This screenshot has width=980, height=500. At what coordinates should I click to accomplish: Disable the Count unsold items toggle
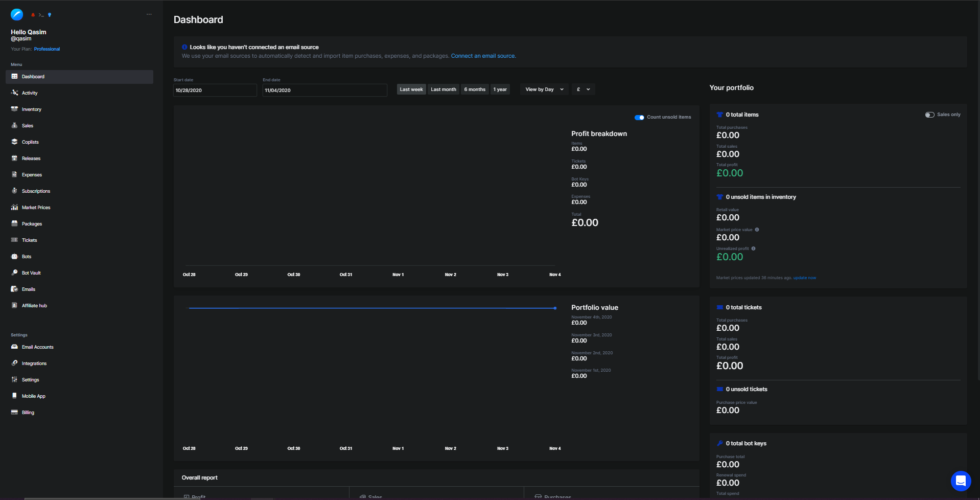[639, 118]
